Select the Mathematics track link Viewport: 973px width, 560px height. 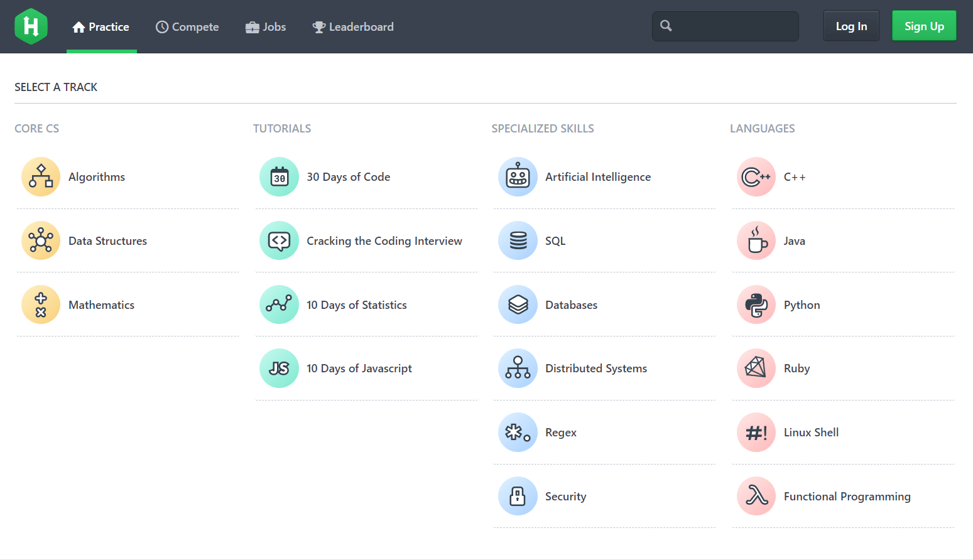point(101,305)
